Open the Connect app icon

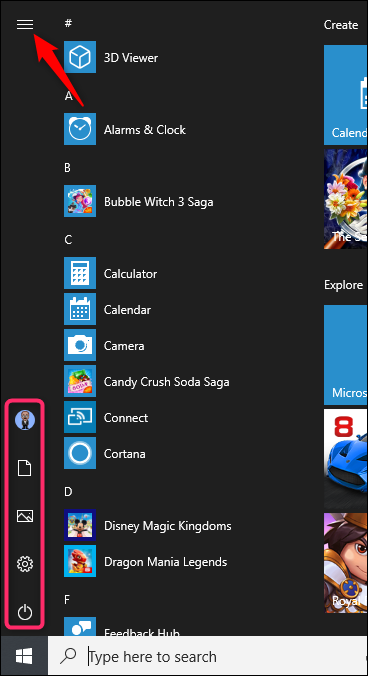[x=80, y=417]
